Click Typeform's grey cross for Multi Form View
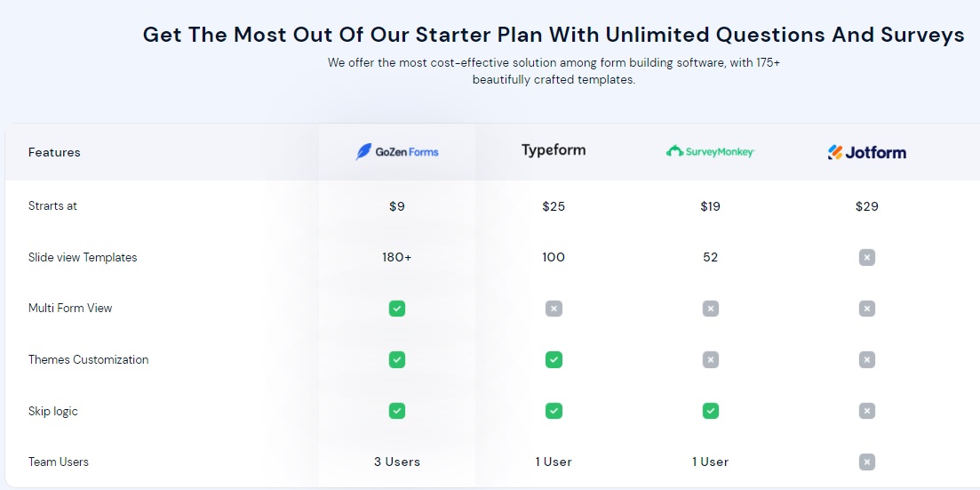Image resolution: width=980 pixels, height=490 pixels. (554, 309)
